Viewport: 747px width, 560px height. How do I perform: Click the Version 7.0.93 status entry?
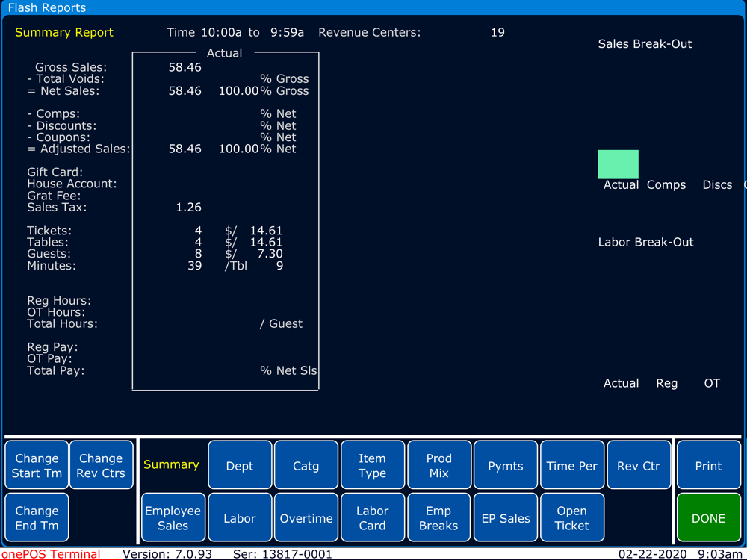point(167,554)
